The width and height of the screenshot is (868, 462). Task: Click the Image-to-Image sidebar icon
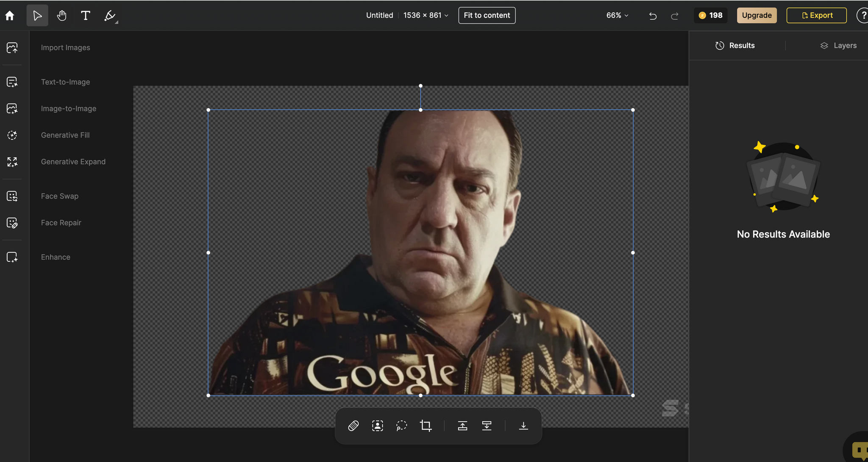12,109
